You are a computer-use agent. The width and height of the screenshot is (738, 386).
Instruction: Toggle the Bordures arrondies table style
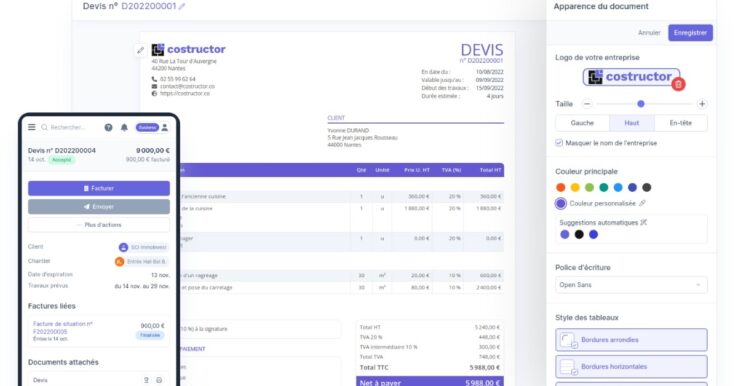[x=631, y=340]
